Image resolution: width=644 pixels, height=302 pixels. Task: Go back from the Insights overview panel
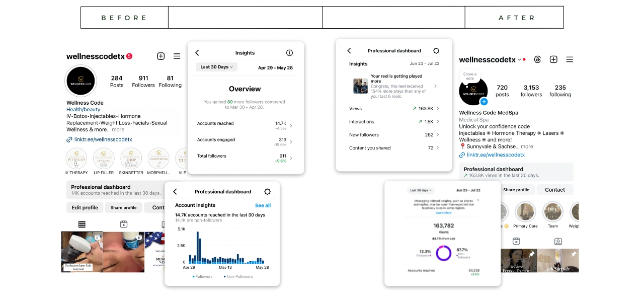click(x=197, y=53)
